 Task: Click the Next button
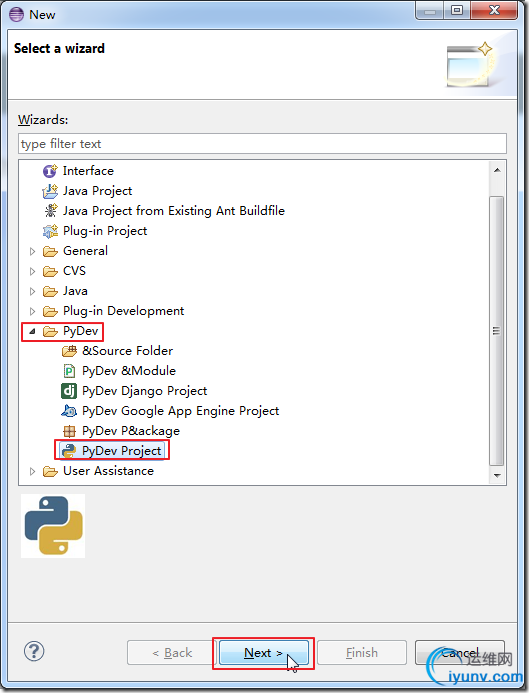tap(263, 653)
